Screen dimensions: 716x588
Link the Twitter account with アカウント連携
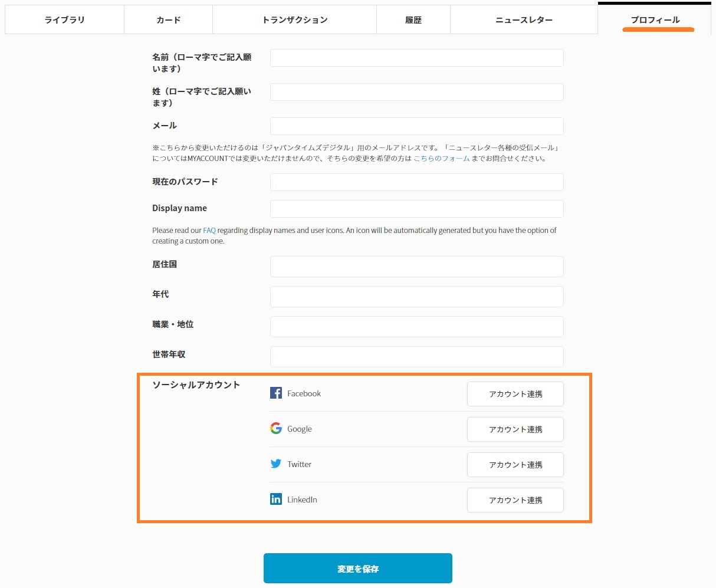pos(515,465)
